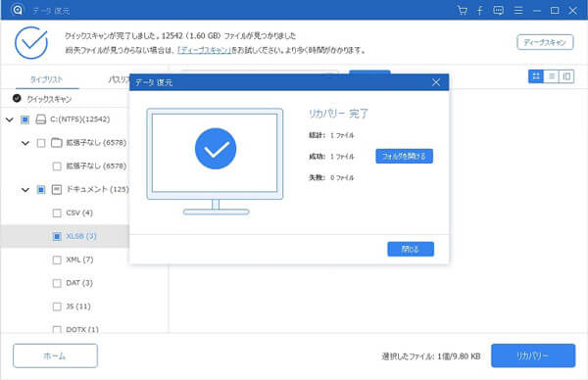Screen dimensions: 588x380
Task: Toggle the ドキュメント checkbox
Action: tap(41, 190)
